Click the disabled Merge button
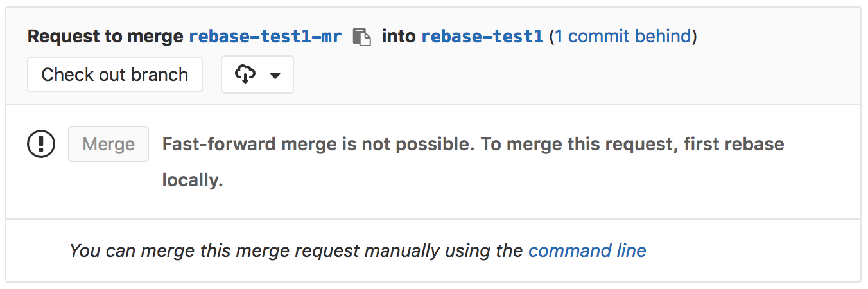This screenshot has height=289, width=868. coord(108,144)
